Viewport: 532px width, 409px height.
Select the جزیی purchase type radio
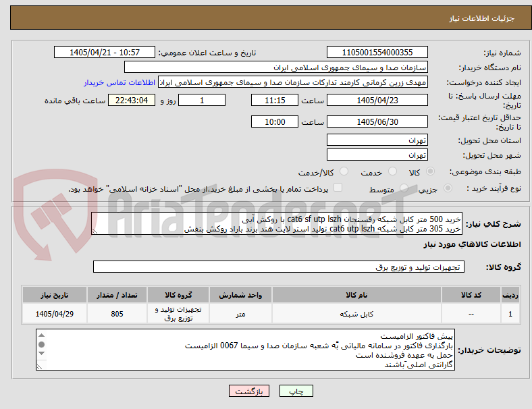pos(448,188)
